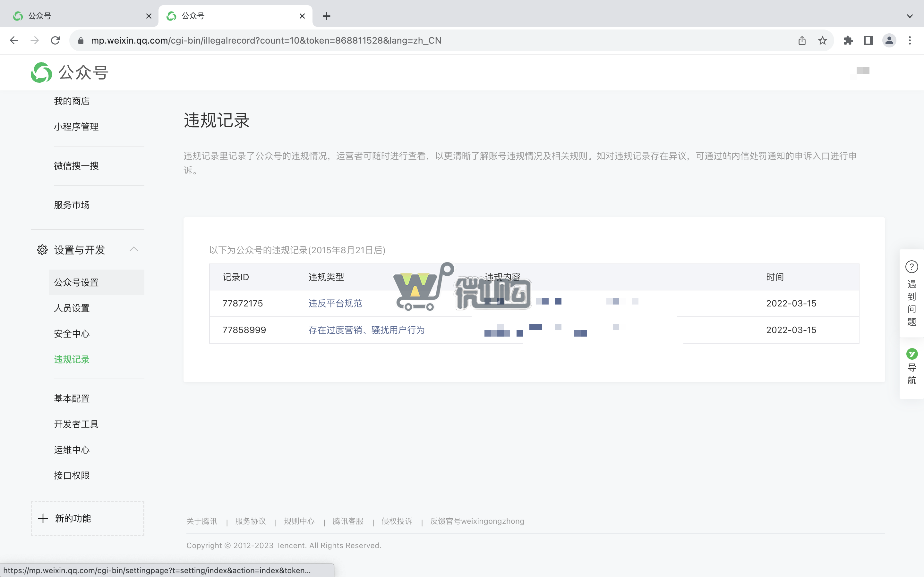Reload the page with the refresh icon
Viewport: 924px width, 577px height.
56,40
